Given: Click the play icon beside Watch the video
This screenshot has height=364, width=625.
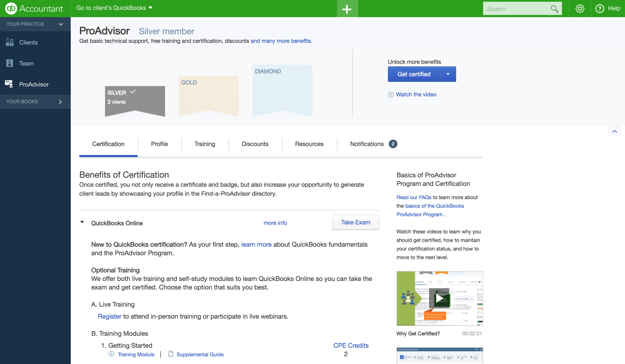Looking at the screenshot, I should [x=390, y=95].
